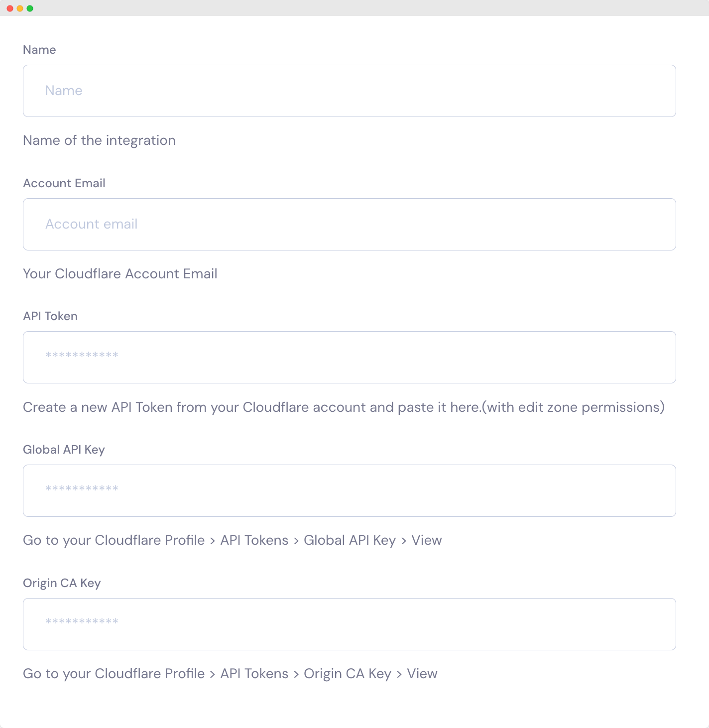Click the API Token edit zone permissions note
This screenshot has height=728, width=709.
tap(344, 407)
